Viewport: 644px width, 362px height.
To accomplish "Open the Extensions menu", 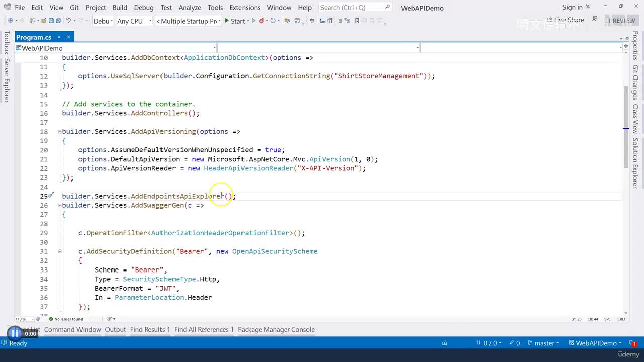I will [245, 7].
